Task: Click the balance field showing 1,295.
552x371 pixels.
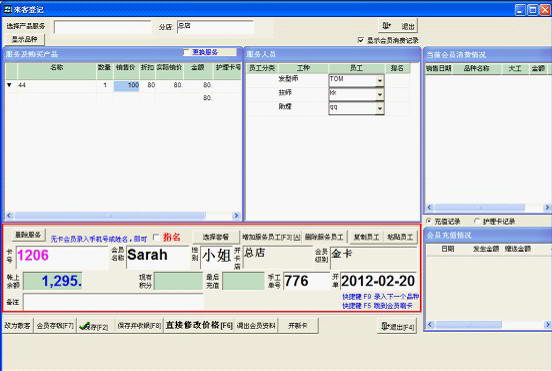Action: coord(52,281)
